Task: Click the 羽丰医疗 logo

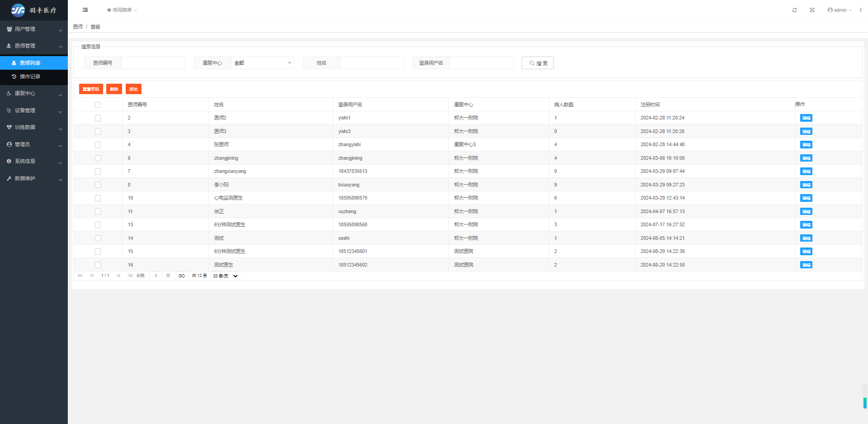Action: coord(34,10)
